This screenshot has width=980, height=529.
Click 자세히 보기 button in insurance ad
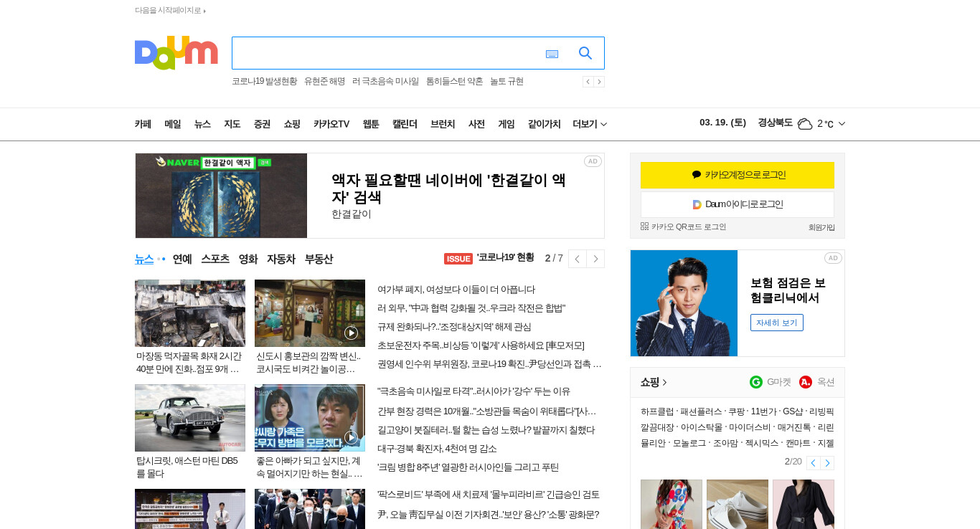click(777, 323)
